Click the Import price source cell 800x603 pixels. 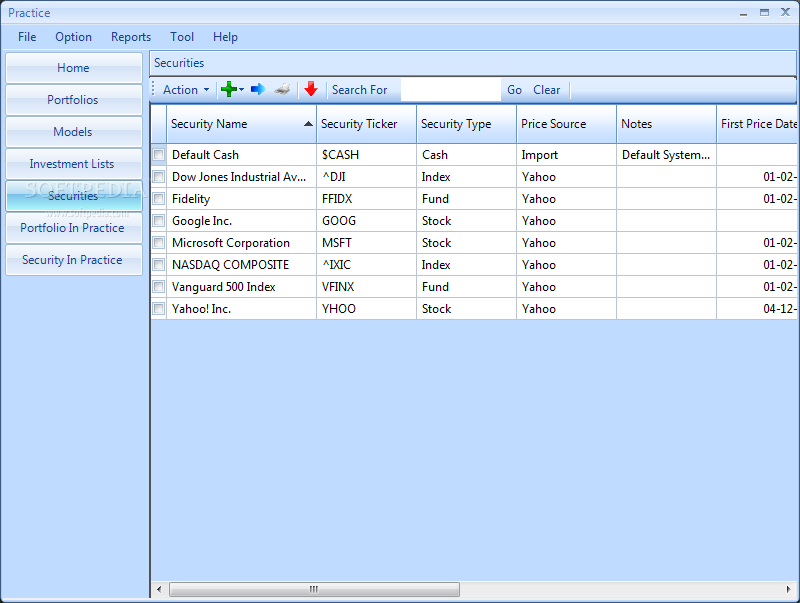pos(566,155)
